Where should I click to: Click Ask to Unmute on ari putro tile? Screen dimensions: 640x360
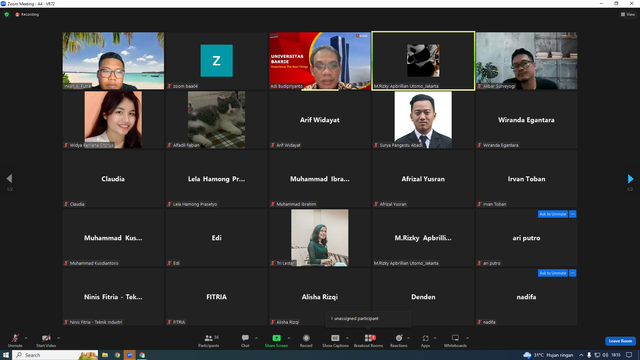[x=553, y=214]
